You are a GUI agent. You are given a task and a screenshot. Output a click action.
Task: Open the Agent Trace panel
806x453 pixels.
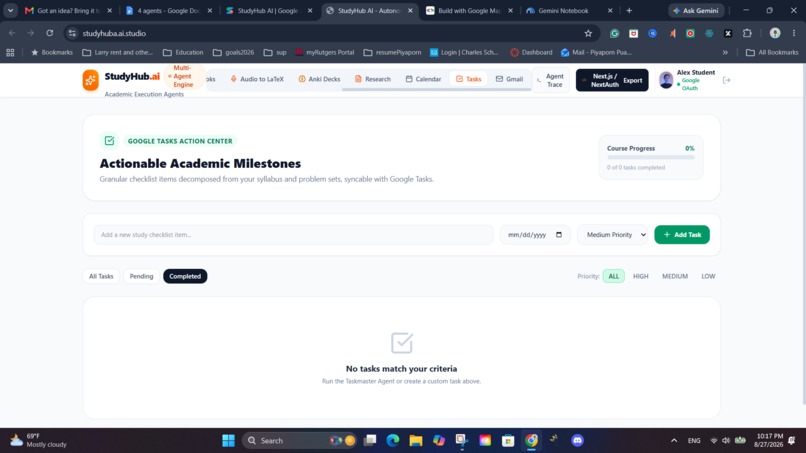(x=551, y=80)
